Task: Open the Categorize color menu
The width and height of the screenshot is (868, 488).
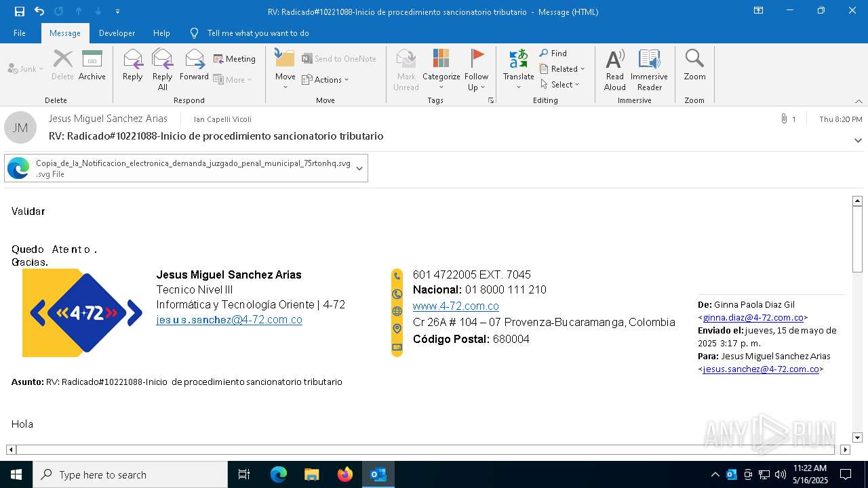Action: coord(441,70)
